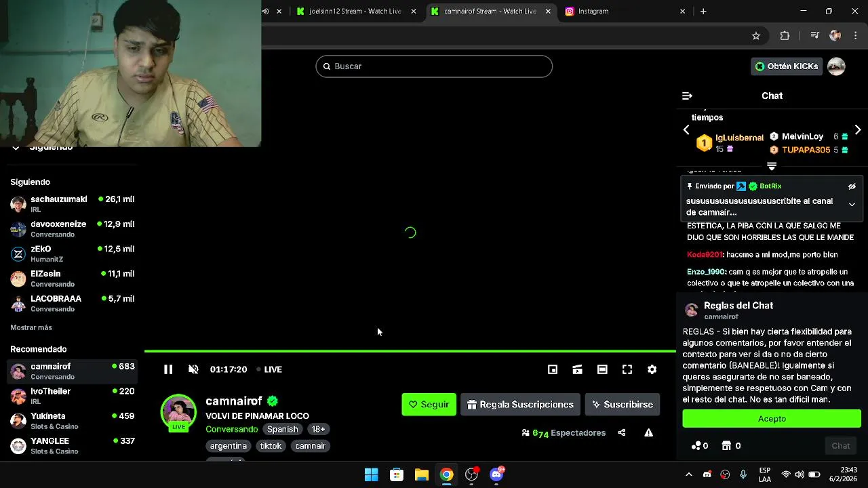The width and height of the screenshot is (868, 488).
Task: Click the Suscribirse button
Action: click(623, 405)
